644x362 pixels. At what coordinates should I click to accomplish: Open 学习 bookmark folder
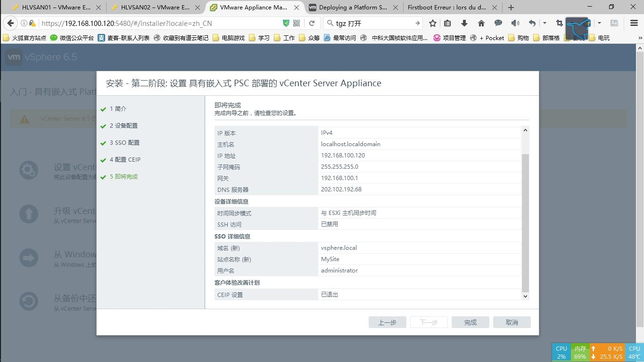click(x=259, y=38)
